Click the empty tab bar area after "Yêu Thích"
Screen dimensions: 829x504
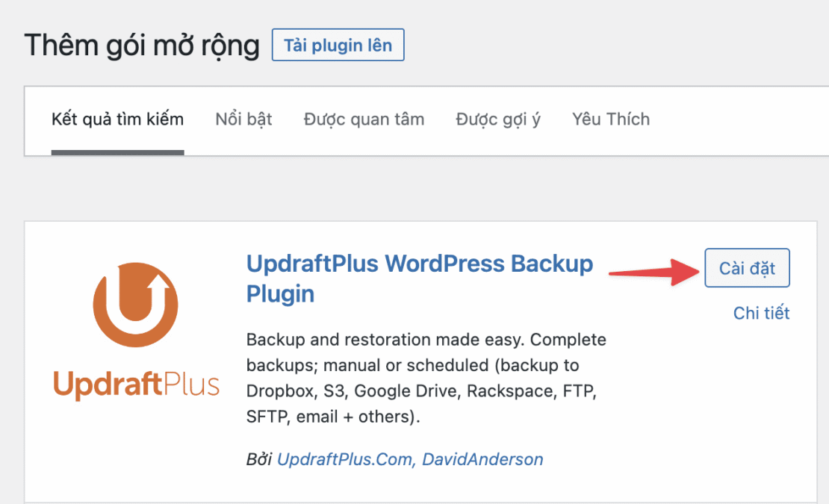pos(732,119)
